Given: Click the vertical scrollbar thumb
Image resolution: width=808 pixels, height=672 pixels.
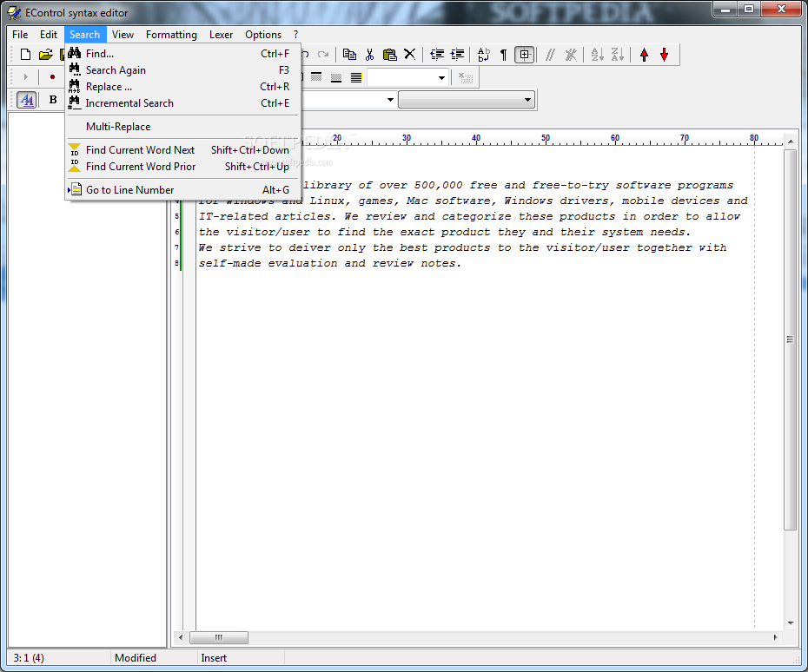Looking at the screenshot, I should (791, 339).
